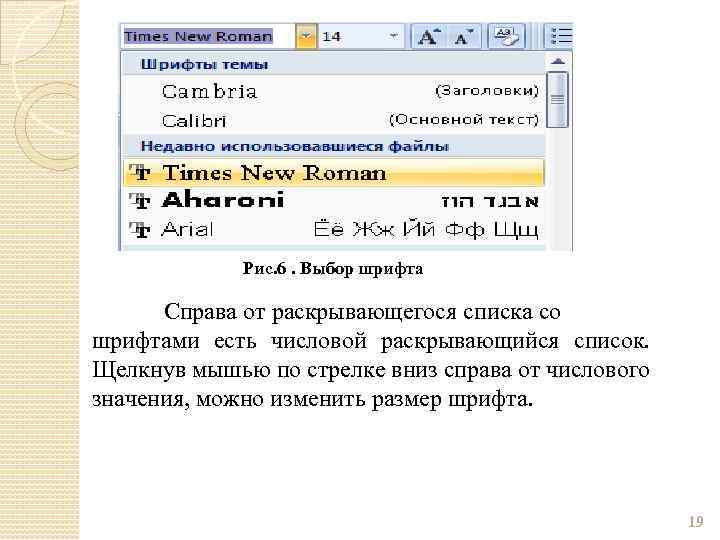Click the caption 'Рис.6 . Выбор шрифта'
Viewport: 720px width, 540px height.
(x=333, y=269)
